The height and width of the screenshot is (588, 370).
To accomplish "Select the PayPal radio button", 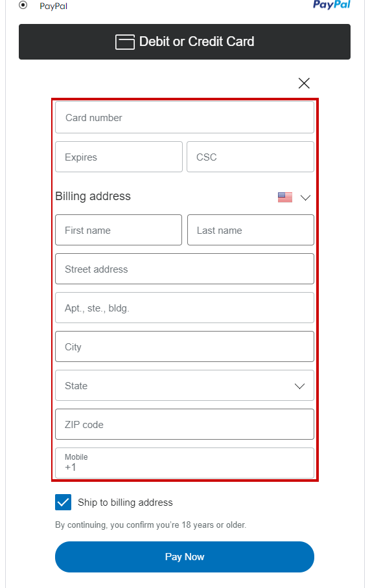I will click(23, 5).
